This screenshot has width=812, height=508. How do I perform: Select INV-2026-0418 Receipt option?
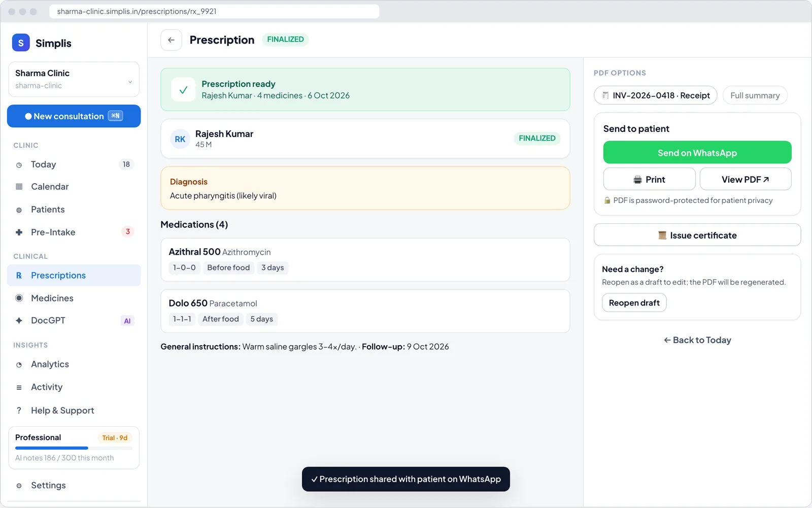coord(656,95)
